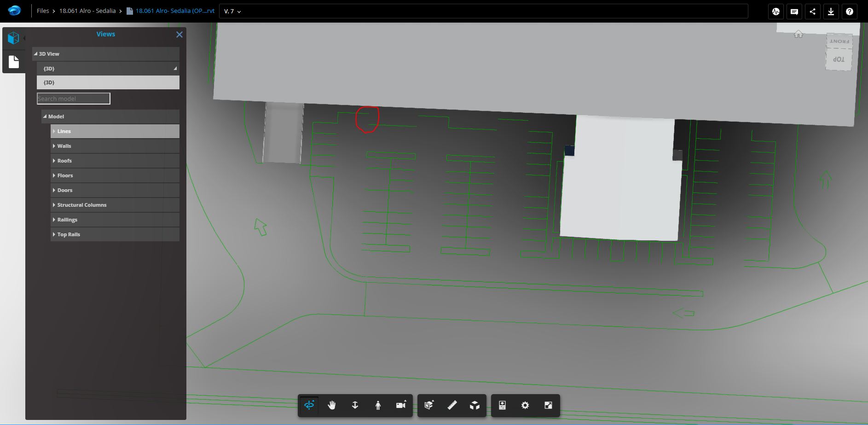Activate the Pan tool
The height and width of the screenshot is (425, 868).
pyautogui.click(x=332, y=406)
